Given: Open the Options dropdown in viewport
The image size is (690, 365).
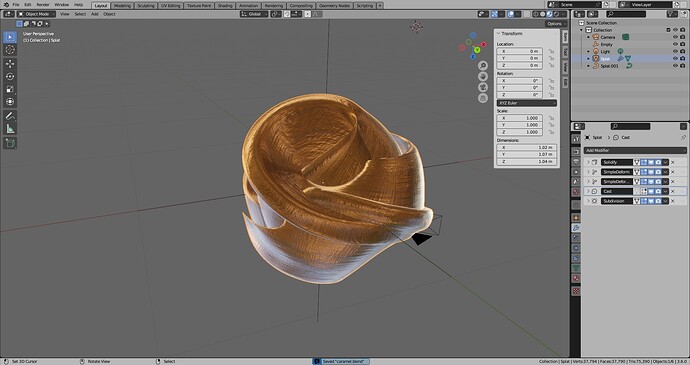Looking at the screenshot, I should pyautogui.click(x=556, y=24).
